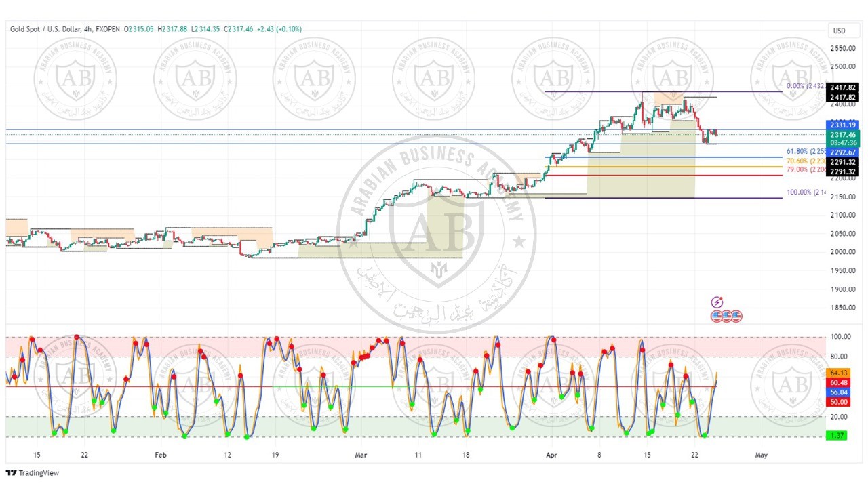Image resolution: width=868 pixels, height=488 pixels.
Task: Click the 2150.00 price axis tick
Action: [x=843, y=197]
